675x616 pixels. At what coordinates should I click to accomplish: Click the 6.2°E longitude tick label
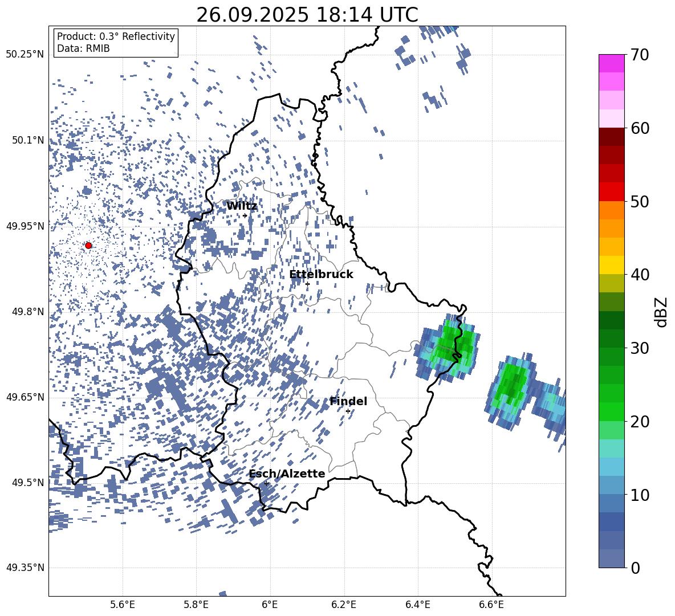(x=344, y=604)
